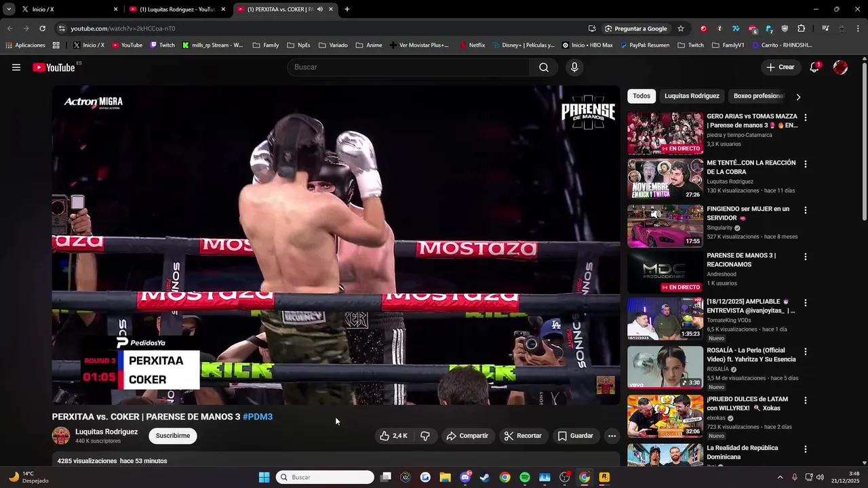Click the Compartir button
The height and width of the screenshot is (488, 868).
[x=467, y=436]
